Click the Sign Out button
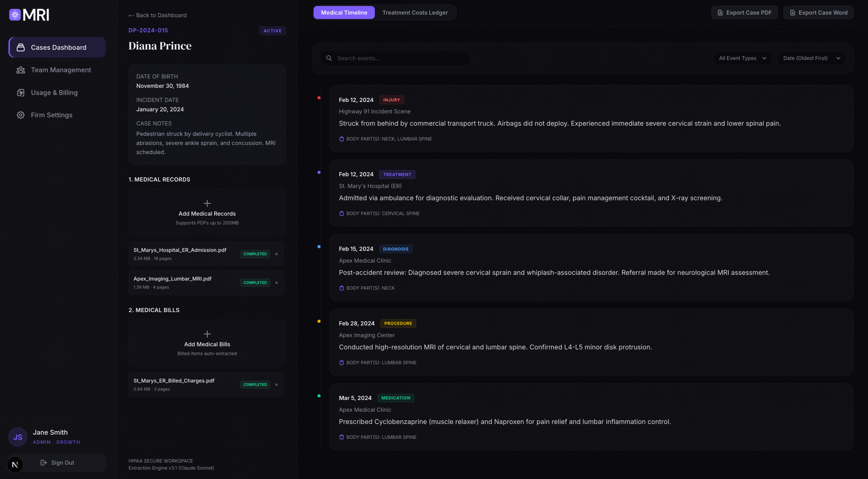This screenshot has height=479, width=868. (57, 463)
